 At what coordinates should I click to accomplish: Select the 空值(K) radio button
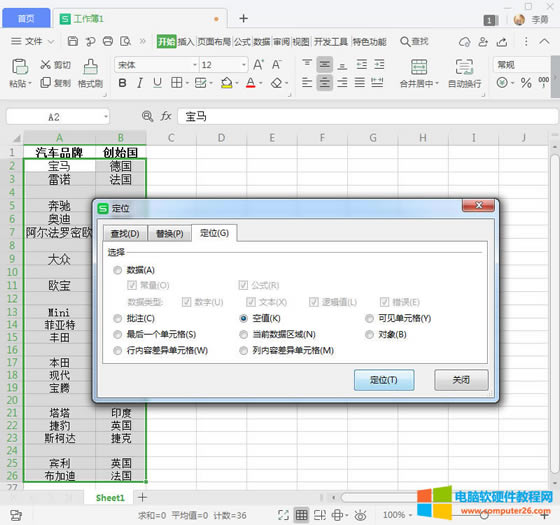click(x=243, y=318)
